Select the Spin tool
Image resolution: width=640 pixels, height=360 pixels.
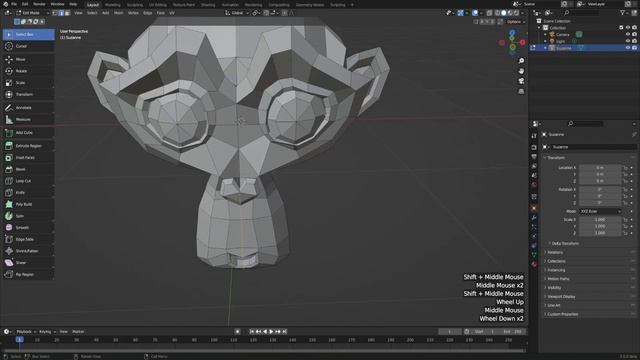pos(28,216)
